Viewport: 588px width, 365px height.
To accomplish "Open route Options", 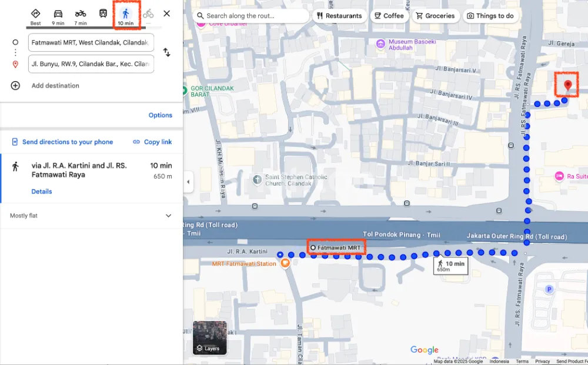I will (160, 115).
